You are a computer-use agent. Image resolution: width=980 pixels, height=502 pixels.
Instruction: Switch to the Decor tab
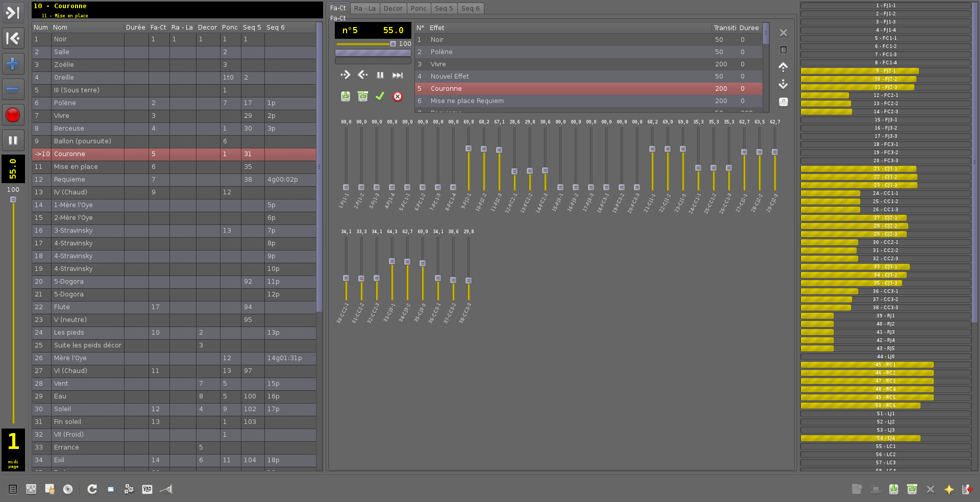[x=393, y=8]
